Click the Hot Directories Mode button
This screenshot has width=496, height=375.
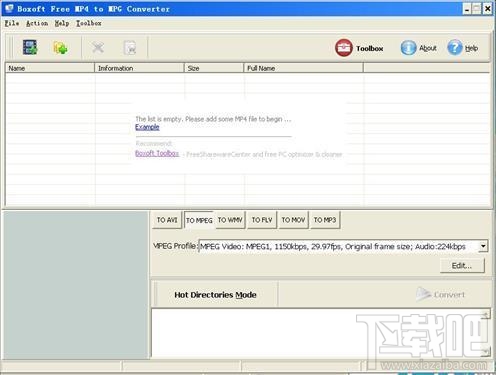click(x=215, y=295)
